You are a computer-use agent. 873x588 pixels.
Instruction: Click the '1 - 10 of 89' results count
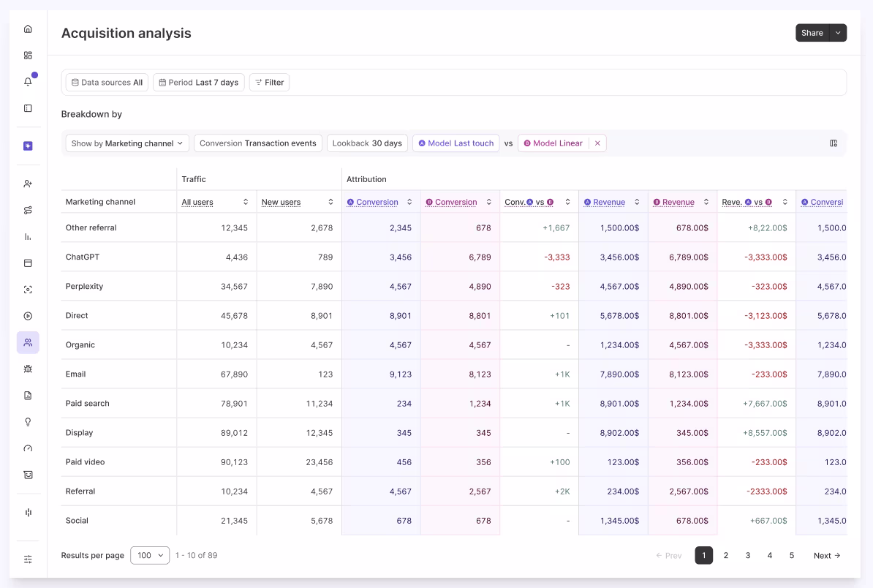[x=197, y=555]
